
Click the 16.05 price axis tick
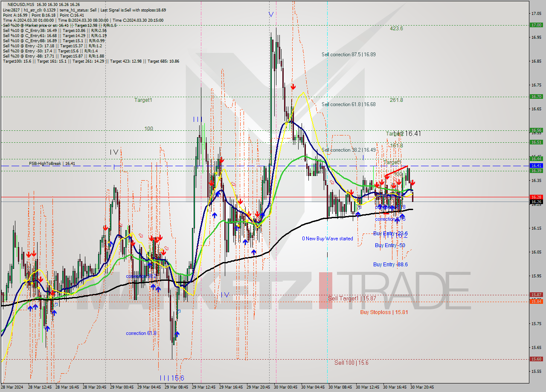tap(536, 252)
